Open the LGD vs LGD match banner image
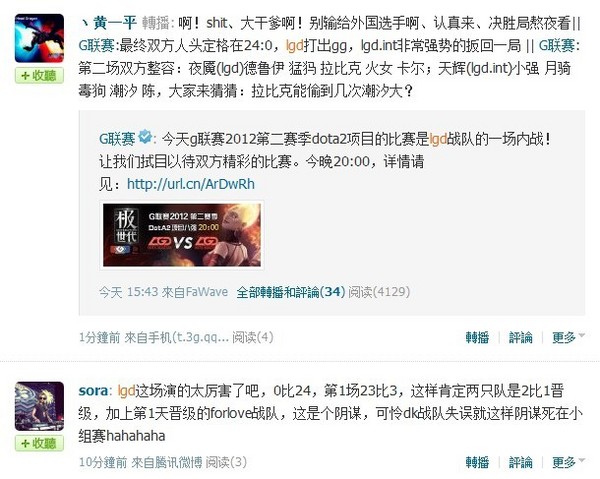600x479 pixels. click(182, 235)
